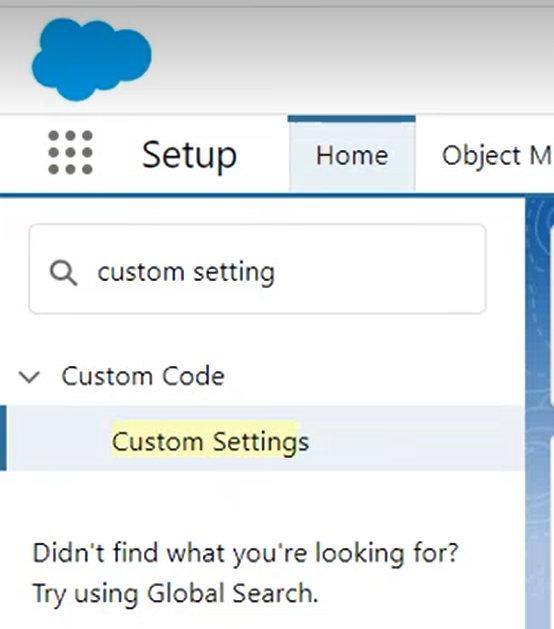Open the App Launcher dots grid
The height and width of the screenshot is (629, 554).
tap(70, 153)
